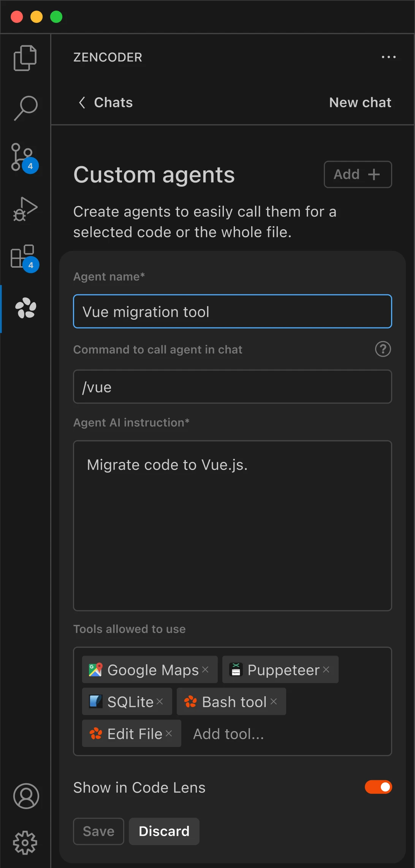Open the Extensions view with 4 badge
This screenshot has height=868, width=415.
[x=24, y=258]
